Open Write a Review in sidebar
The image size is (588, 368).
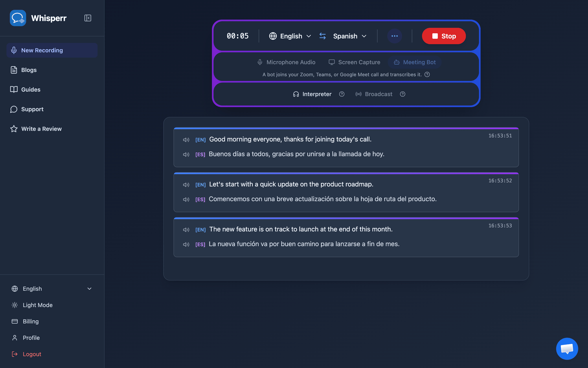point(52,129)
